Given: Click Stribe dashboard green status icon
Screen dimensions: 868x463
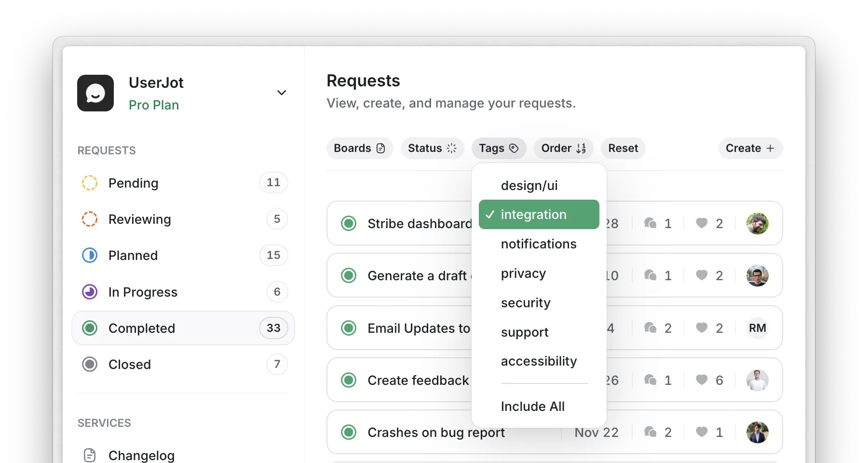Looking at the screenshot, I should pos(349,223).
